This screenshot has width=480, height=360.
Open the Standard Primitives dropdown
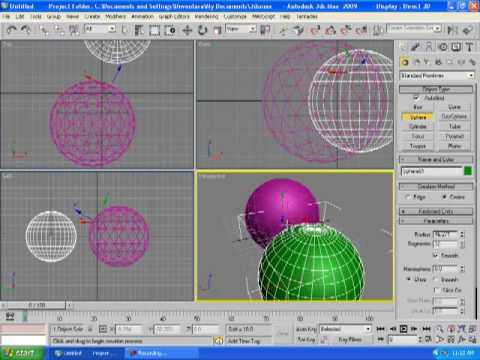(437, 76)
